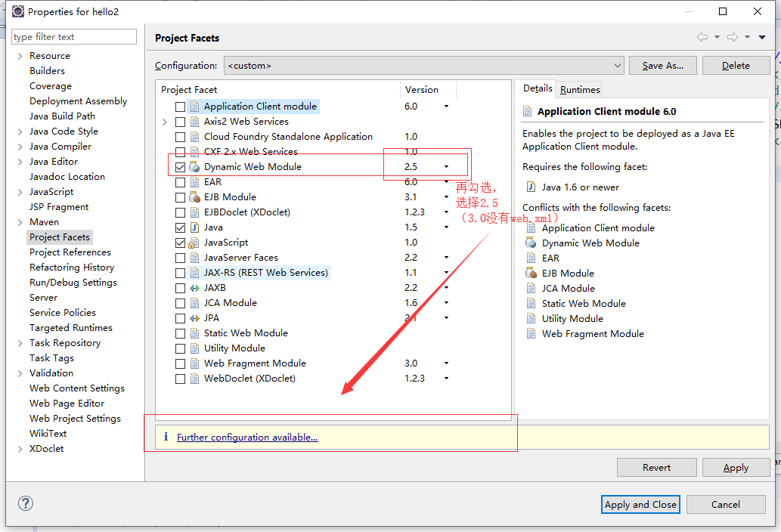Switch to the Details tab
The image size is (781, 532).
(x=537, y=88)
